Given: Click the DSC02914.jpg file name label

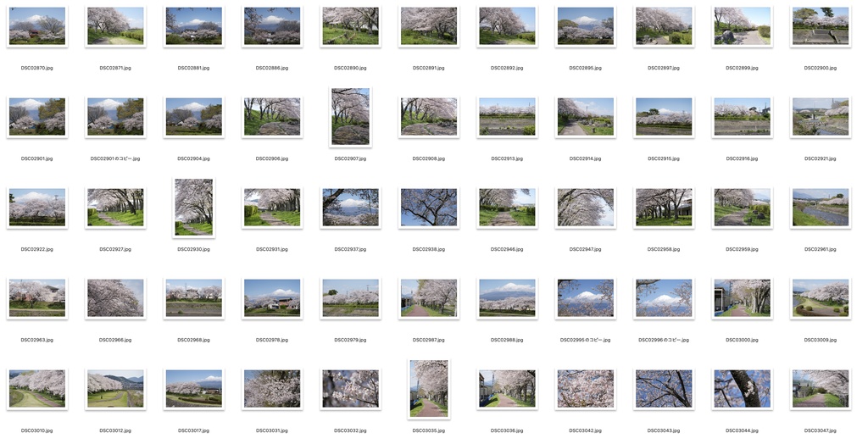Looking at the screenshot, I should [x=585, y=159].
